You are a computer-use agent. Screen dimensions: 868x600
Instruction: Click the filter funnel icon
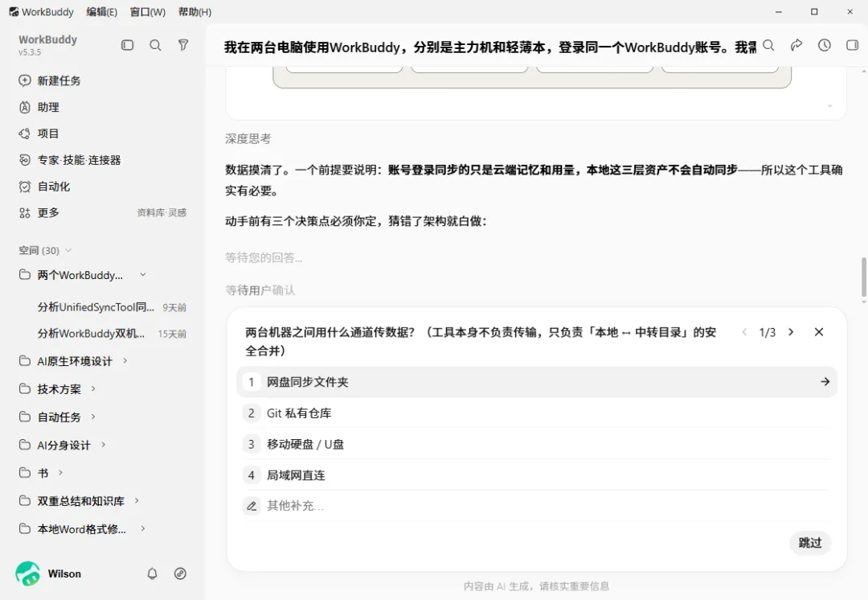tap(183, 45)
